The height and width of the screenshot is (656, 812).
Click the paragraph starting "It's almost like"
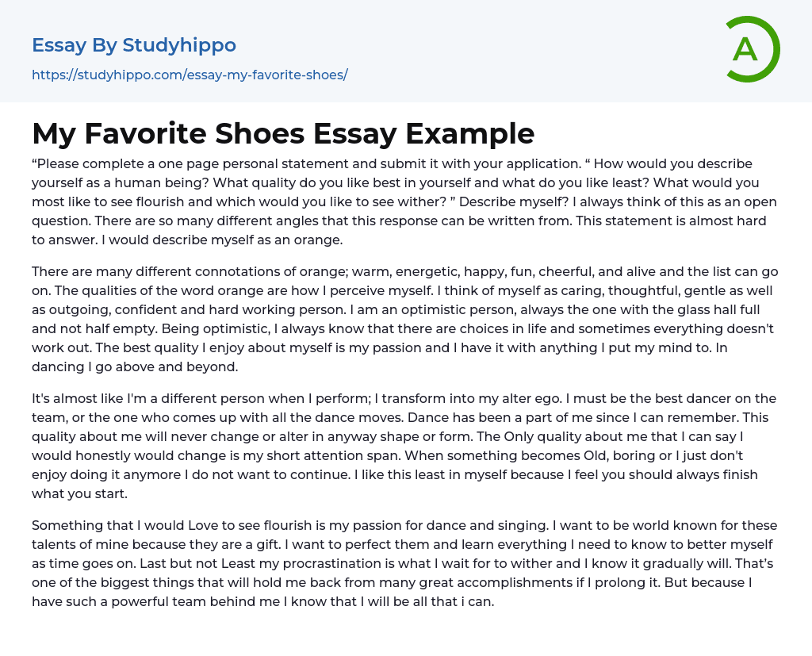(405, 446)
